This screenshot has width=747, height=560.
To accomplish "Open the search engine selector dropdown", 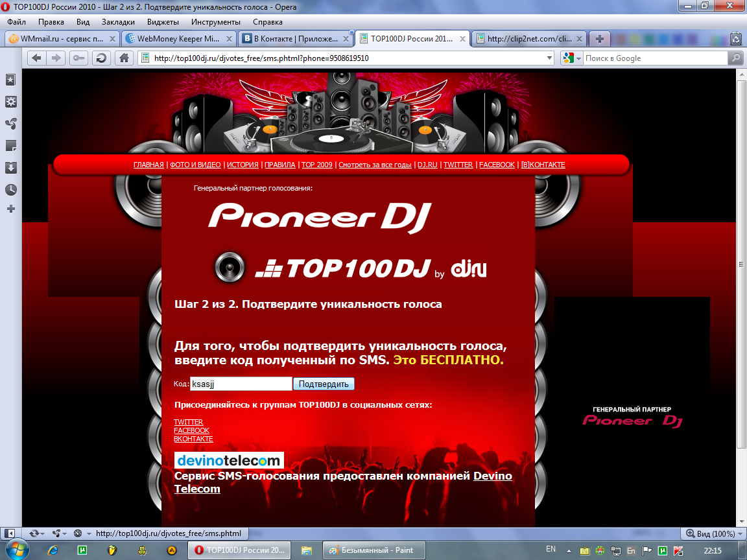I will [x=579, y=58].
